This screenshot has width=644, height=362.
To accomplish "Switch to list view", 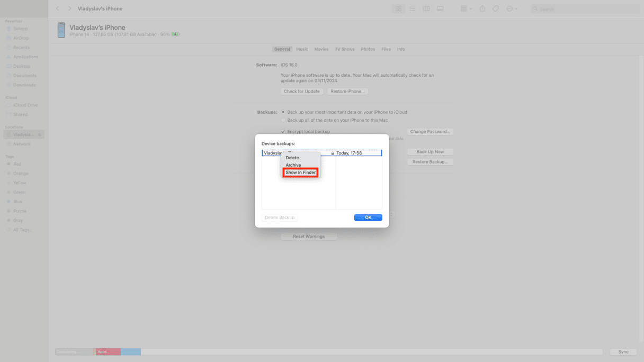I will tap(412, 9).
